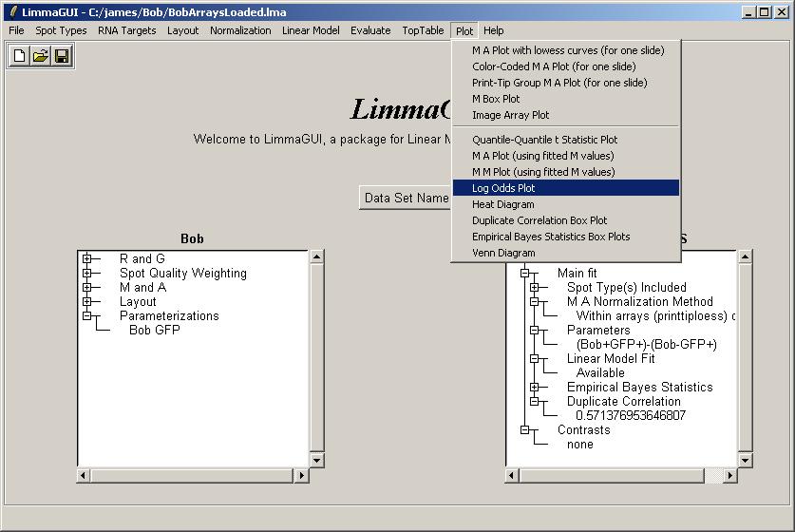Click the Save floppy disk icon
Viewport: 795px width, 532px height.
(x=61, y=56)
